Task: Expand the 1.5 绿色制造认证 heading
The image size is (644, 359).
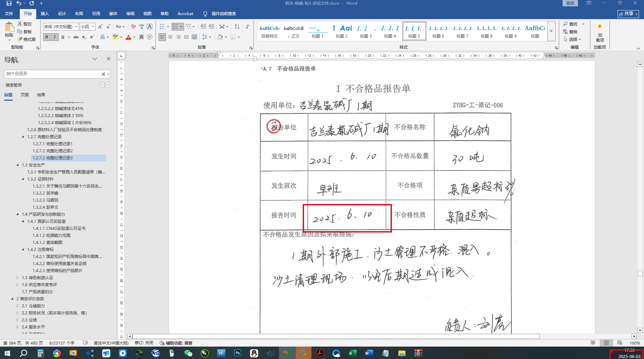Action: 18,278
